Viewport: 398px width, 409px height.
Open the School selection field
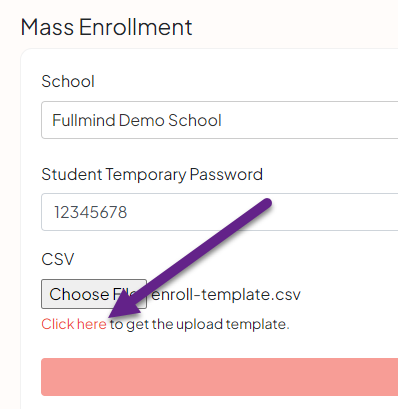click(x=220, y=120)
